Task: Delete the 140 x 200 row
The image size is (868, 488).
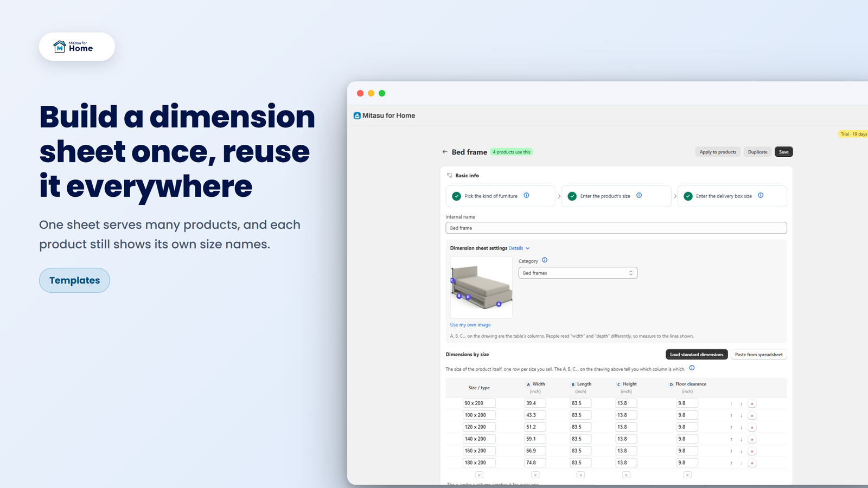Action: [752, 439]
